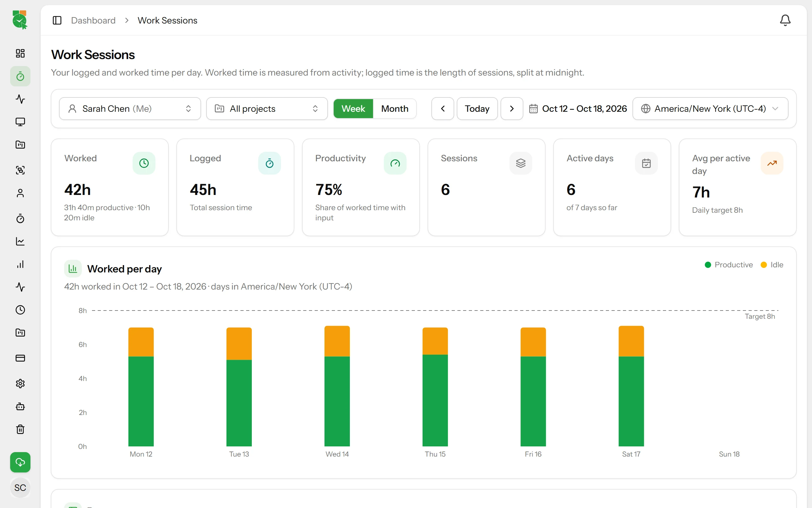
Task: Toggle the Productive series in chart legend
Action: 729,265
